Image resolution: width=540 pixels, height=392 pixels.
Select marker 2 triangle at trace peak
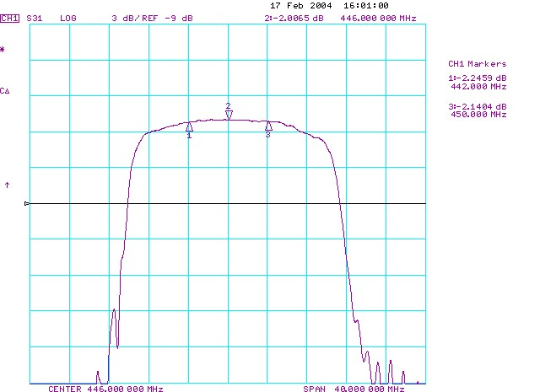click(x=229, y=115)
